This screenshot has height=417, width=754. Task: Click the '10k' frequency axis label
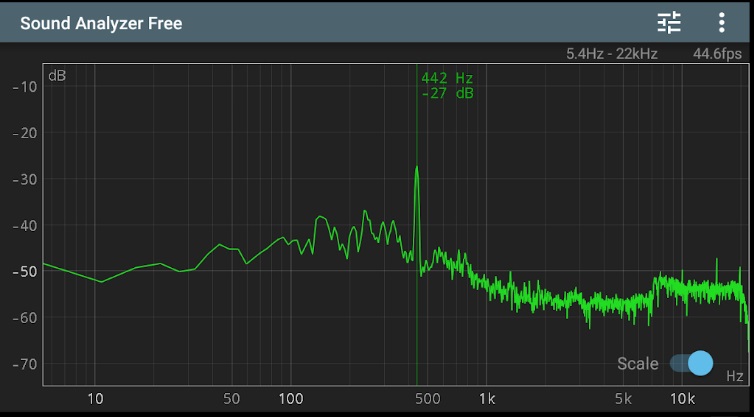coord(682,399)
